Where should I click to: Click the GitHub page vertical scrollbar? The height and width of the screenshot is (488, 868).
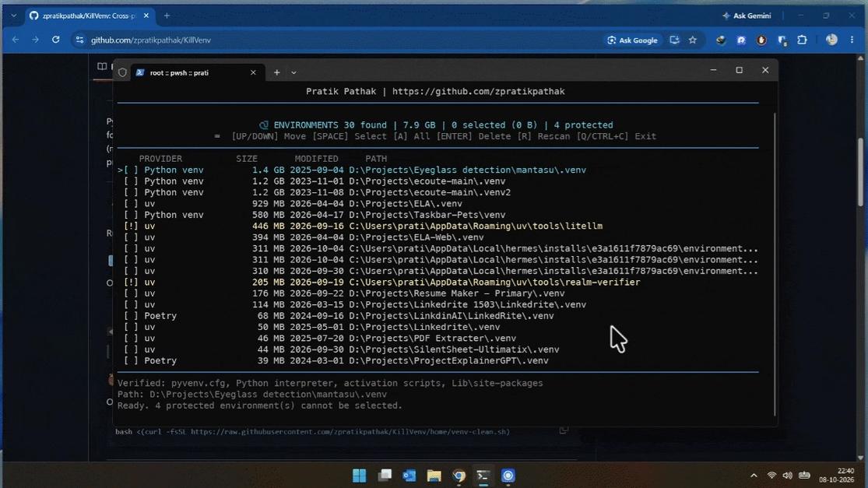tap(860, 171)
